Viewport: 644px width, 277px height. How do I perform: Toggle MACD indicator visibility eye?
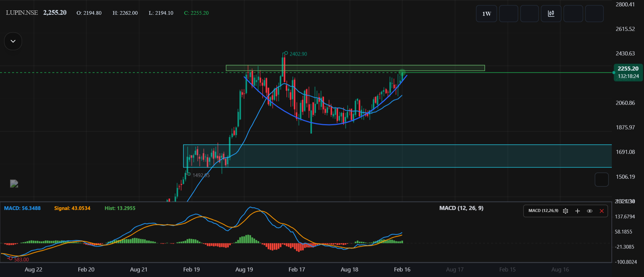[x=590, y=211]
